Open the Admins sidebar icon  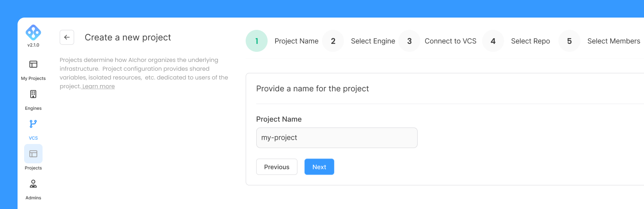point(33,184)
